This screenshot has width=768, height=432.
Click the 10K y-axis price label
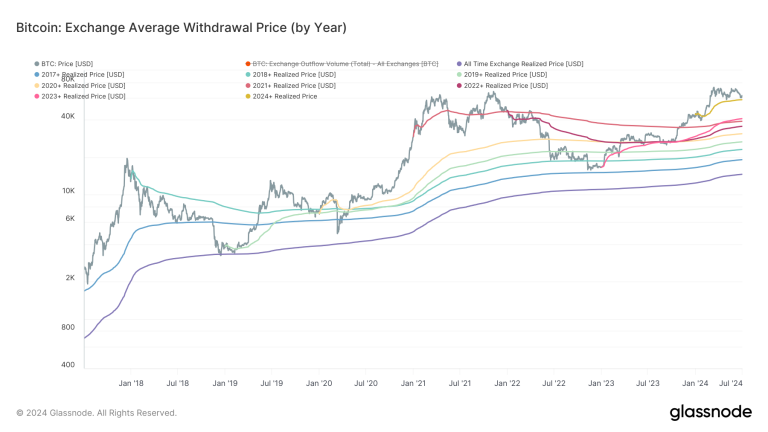coord(68,190)
